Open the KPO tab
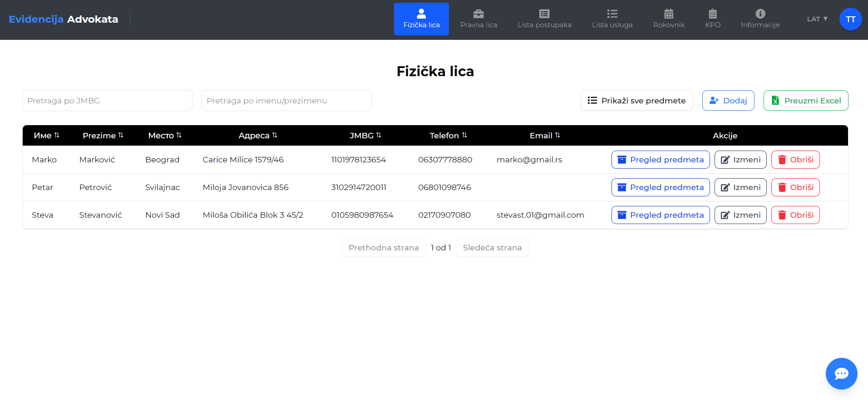The image size is (868, 400). (x=713, y=19)
